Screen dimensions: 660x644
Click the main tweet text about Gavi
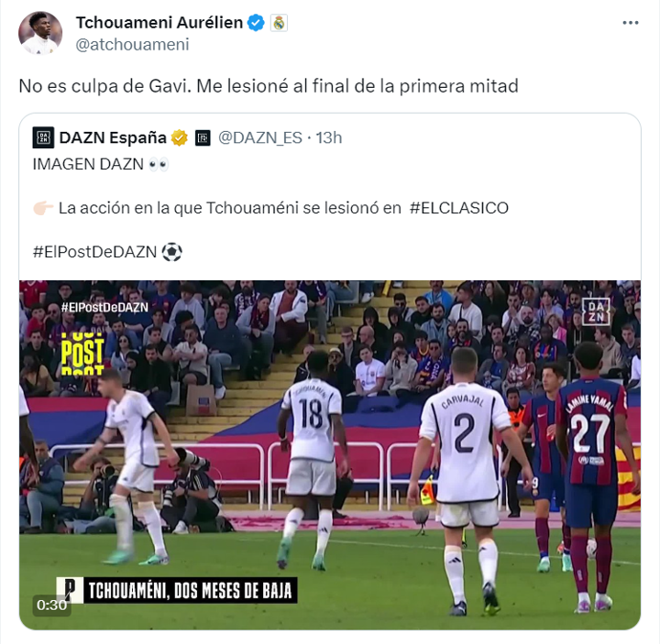[269, 86]
